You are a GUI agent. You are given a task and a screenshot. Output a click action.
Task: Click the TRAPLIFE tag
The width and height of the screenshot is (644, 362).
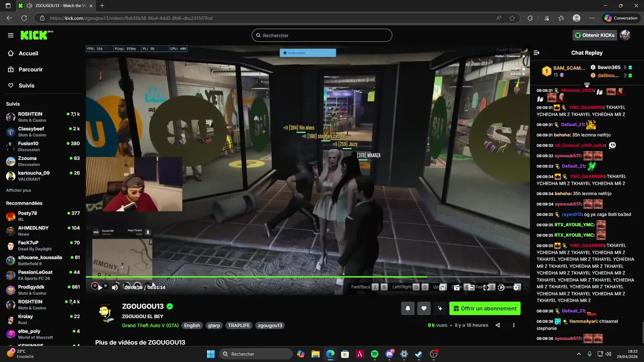click(239, 325)
